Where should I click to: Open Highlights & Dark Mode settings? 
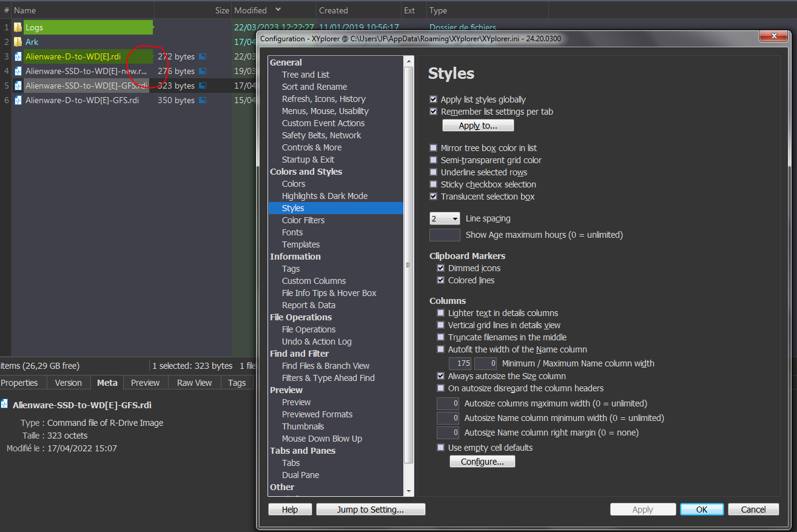[325, 196]
